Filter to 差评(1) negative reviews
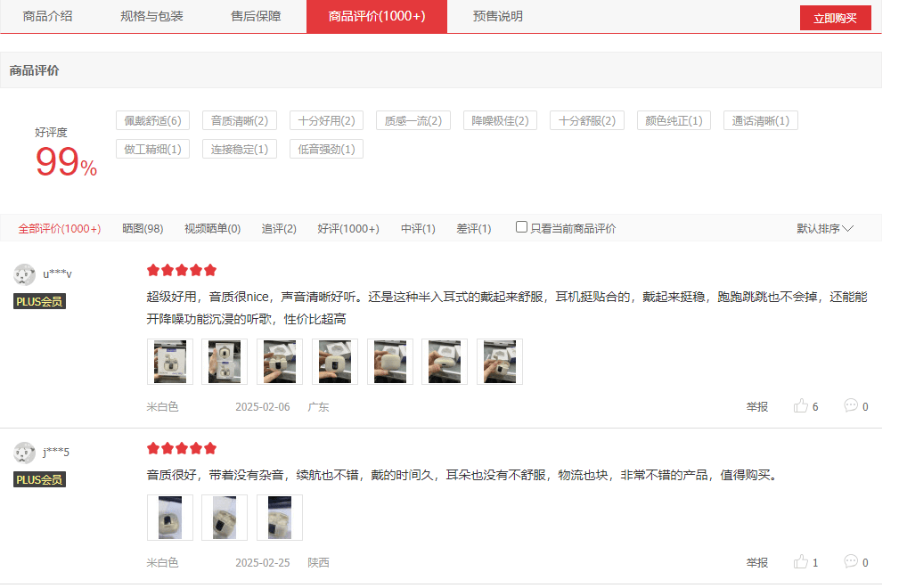This screenshot has height=588, width=907. (x=473, y=229)
